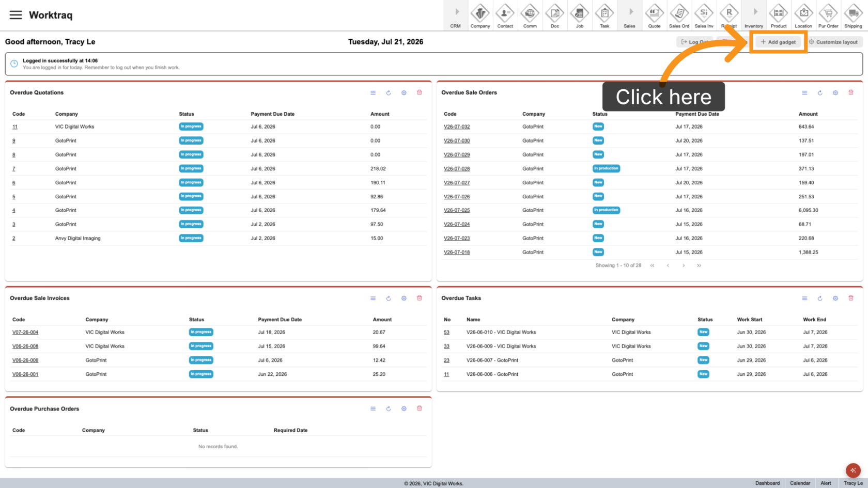
Task: Open quotation code 2 for Anvy Digital Imaging
Action: click(14, 239)
